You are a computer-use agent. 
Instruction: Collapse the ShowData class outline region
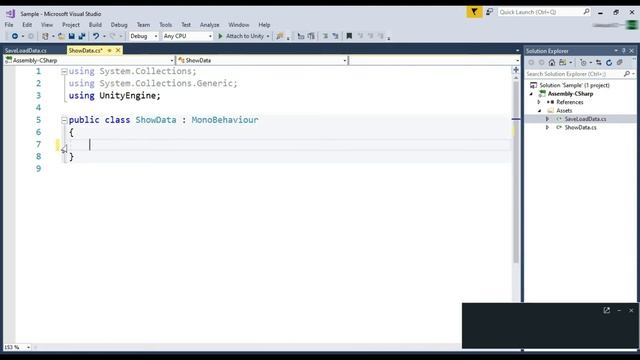tap(64, 120)
